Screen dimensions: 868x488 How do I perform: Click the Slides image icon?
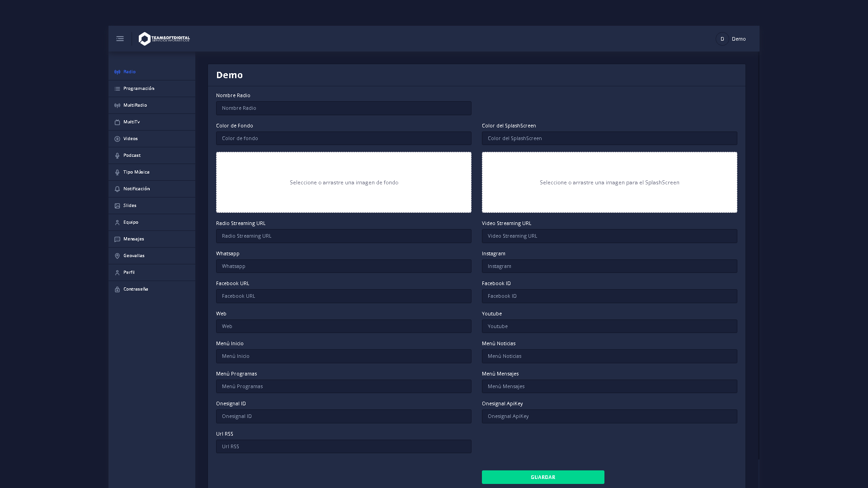click(117, 206)
